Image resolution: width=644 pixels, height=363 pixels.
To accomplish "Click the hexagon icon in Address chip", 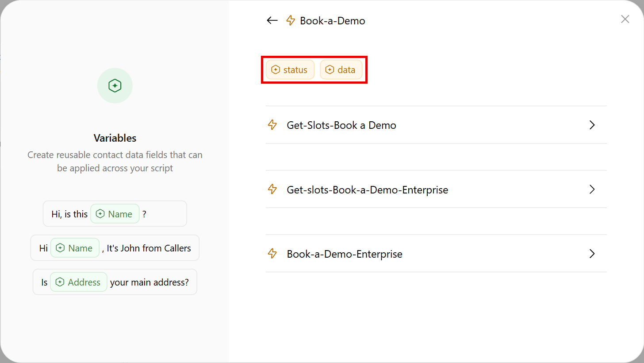I will coord(60,282).
